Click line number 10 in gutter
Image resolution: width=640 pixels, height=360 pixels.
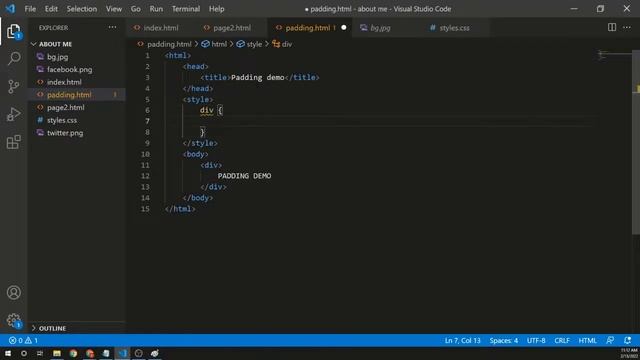[x=145, y=154]
